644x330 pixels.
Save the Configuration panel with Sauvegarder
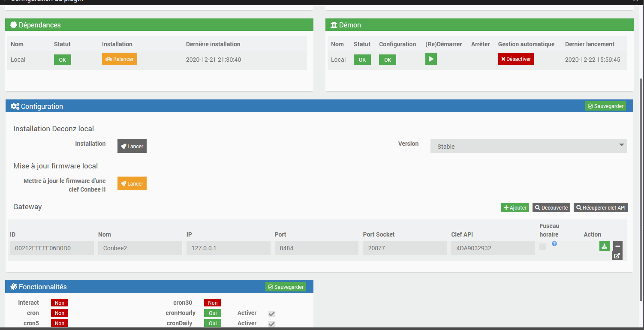[605, 106]
